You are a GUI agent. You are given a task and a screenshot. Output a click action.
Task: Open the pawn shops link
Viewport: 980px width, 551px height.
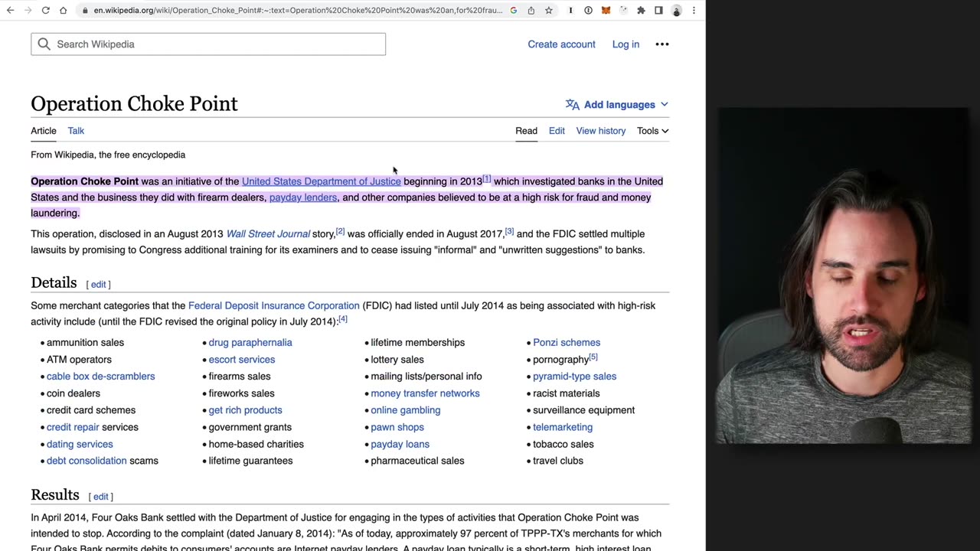[x=397, y=427]
